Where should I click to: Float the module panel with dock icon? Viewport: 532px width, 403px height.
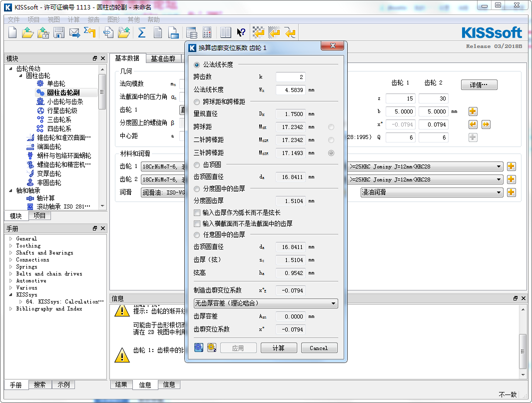pos(94,58)
